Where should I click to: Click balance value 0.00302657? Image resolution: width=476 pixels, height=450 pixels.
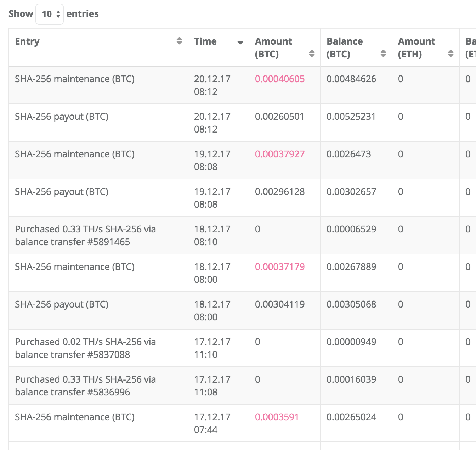pos(351,192)
